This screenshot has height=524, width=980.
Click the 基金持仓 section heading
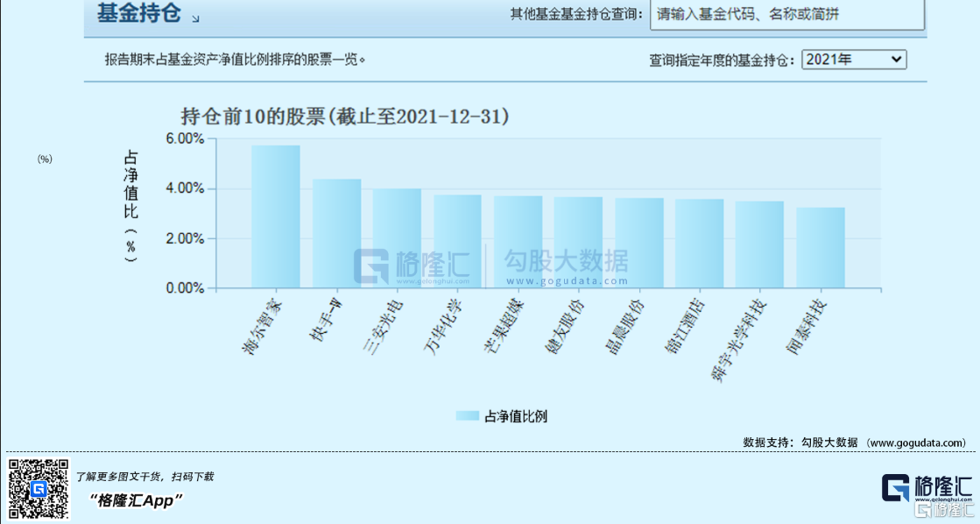tap(138, 15)
